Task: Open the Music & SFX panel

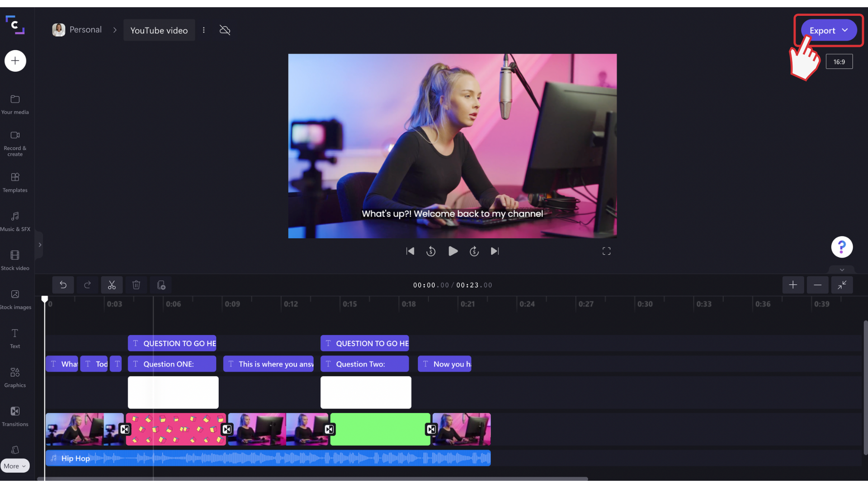Action: (x=15, y=221)
